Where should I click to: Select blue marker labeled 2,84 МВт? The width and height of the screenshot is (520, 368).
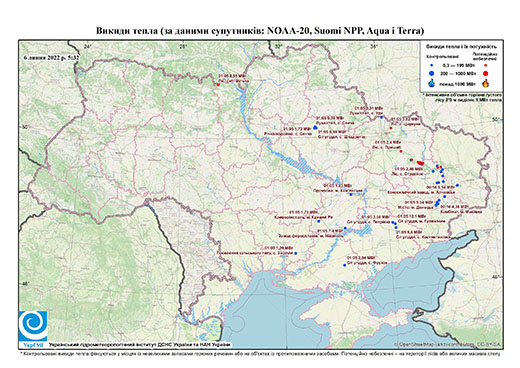coord(345,265)
